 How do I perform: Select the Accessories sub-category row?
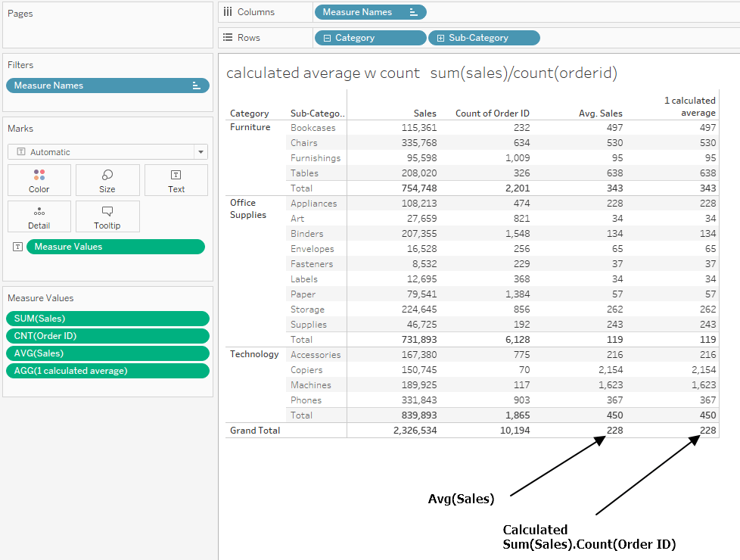click(x=316, y=355)
